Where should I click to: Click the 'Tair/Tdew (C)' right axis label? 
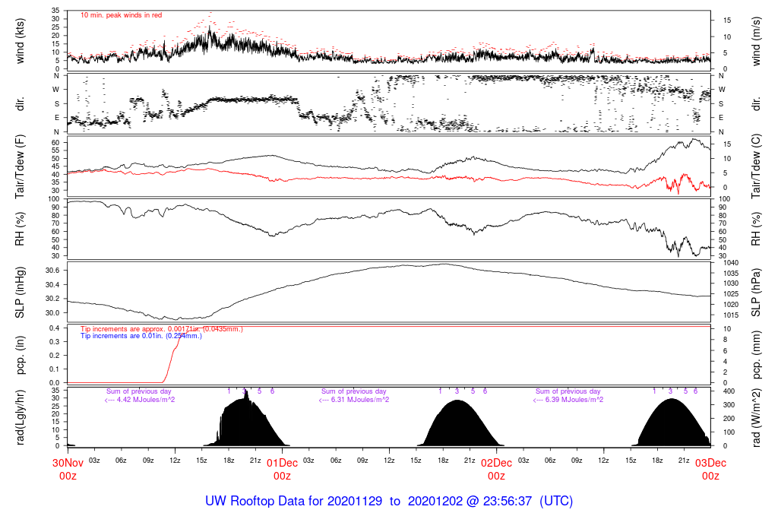[757, 165]
